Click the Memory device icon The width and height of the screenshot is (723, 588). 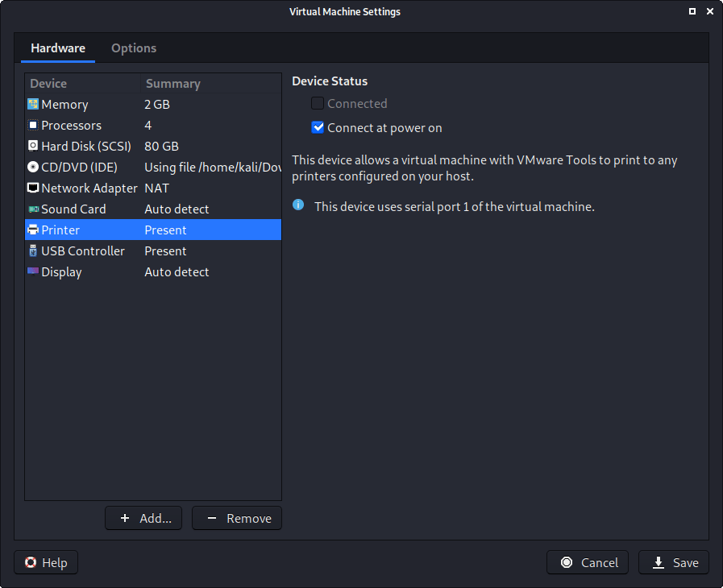(32, 104)
